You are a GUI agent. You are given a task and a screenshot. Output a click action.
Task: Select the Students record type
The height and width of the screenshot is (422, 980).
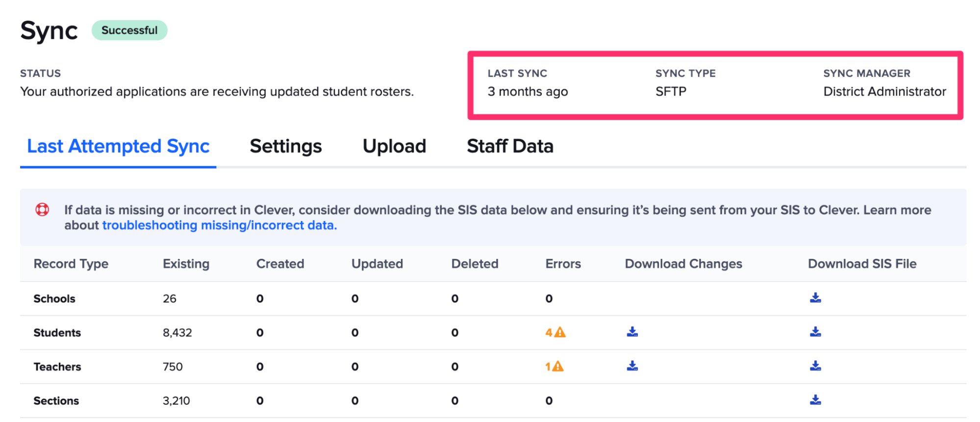click(x=57, y=333)
